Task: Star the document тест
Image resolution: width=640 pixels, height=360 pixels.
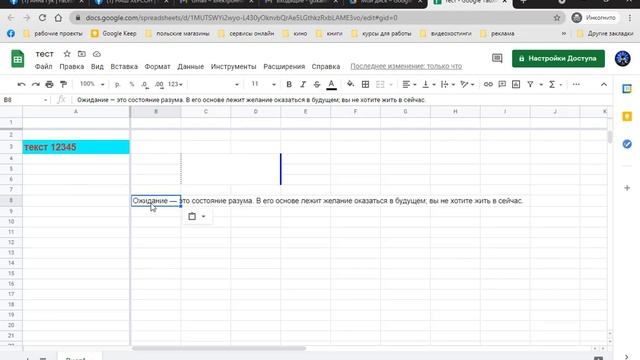Action: point(67,54)
